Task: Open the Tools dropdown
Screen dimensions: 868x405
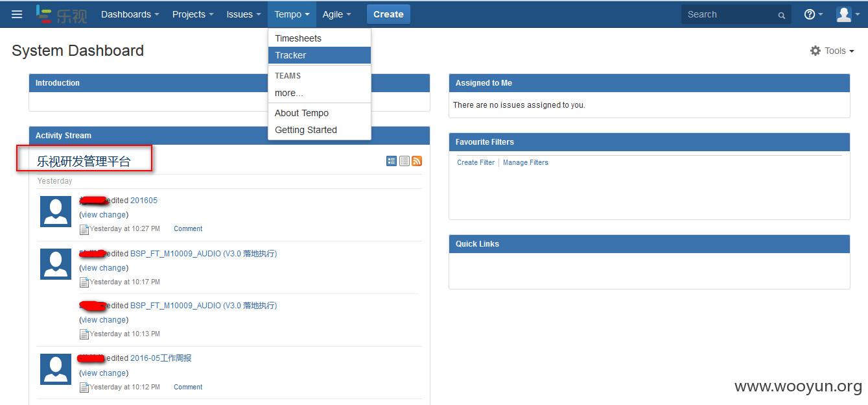Action: tap(832, 51)
